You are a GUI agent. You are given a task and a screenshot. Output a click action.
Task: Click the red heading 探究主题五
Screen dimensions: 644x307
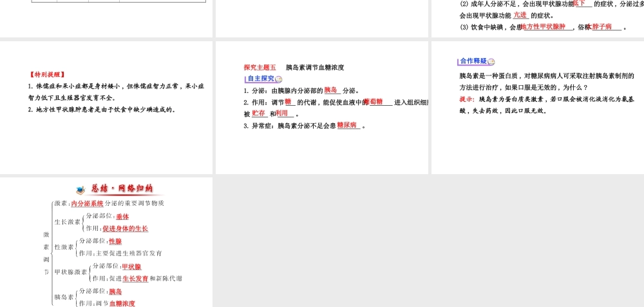[x=260, y=68]
